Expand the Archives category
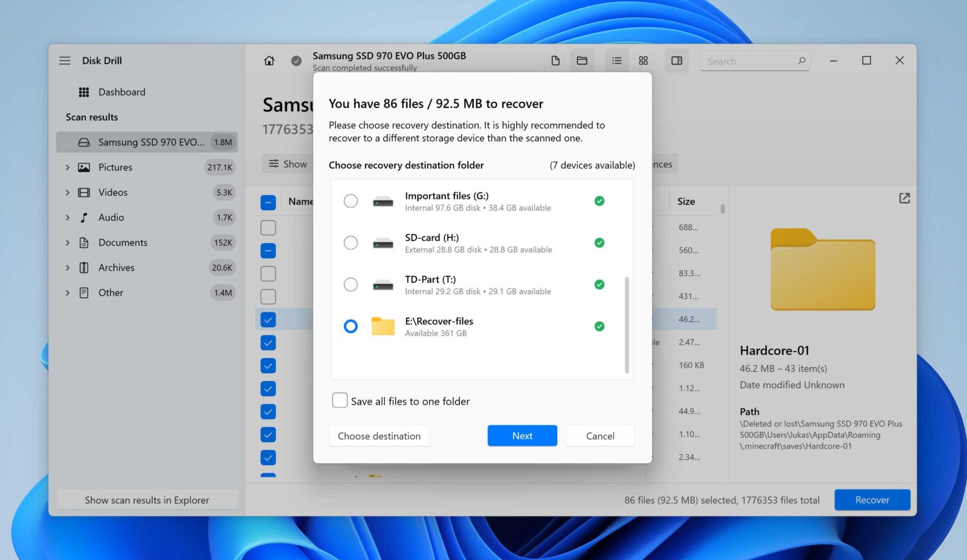The width and height of the screenshot is (967, 560). (68, 268)
